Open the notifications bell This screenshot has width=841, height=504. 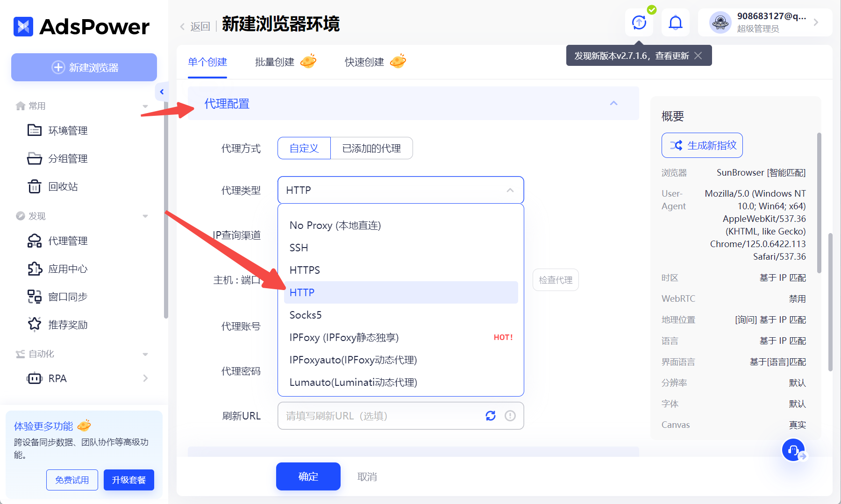coord(676,22)
